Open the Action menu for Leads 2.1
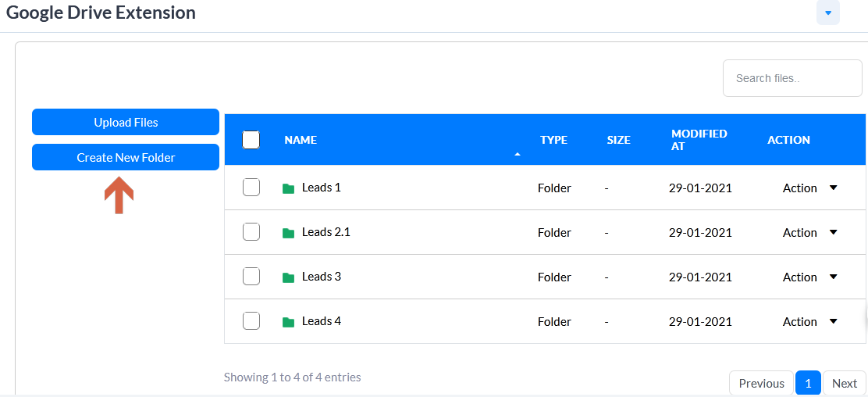Screen dimensions: 868x397 point(810,232)
